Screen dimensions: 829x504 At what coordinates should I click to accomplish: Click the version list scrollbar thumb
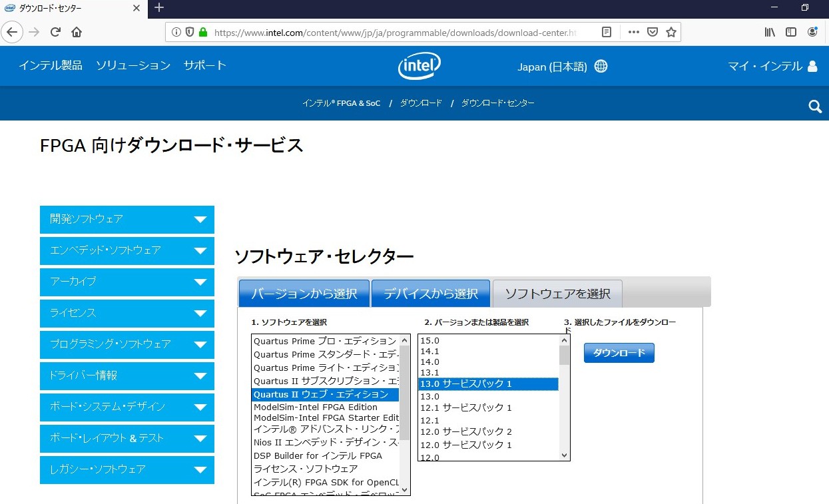click(x=564, y=355)
